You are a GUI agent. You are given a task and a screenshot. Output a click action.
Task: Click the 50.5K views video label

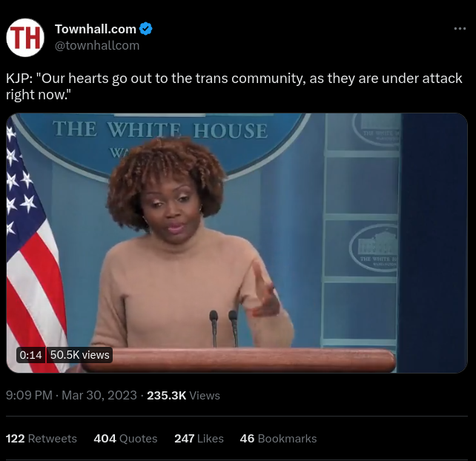click(80, 355)
